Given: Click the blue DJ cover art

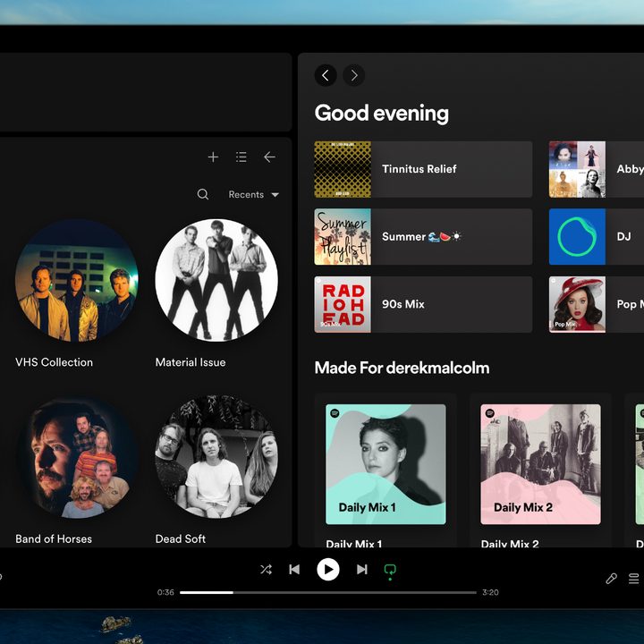Looking at the screenshot, I should click(577, 236).
